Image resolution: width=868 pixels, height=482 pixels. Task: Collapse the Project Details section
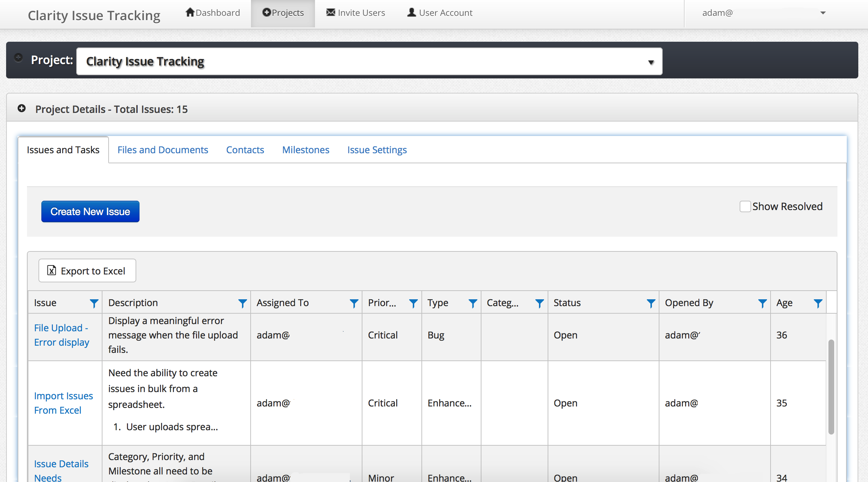tap(22, 108)
